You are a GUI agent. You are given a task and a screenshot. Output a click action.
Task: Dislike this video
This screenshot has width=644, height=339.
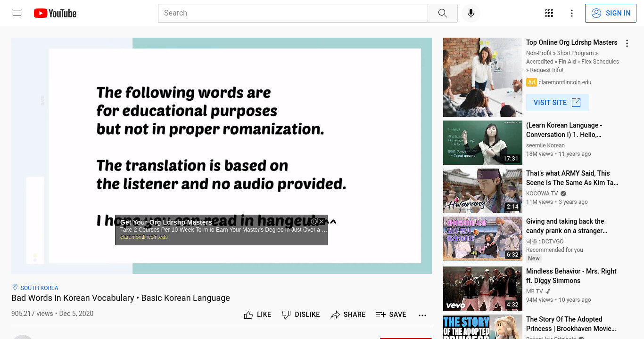coord(301,315)
